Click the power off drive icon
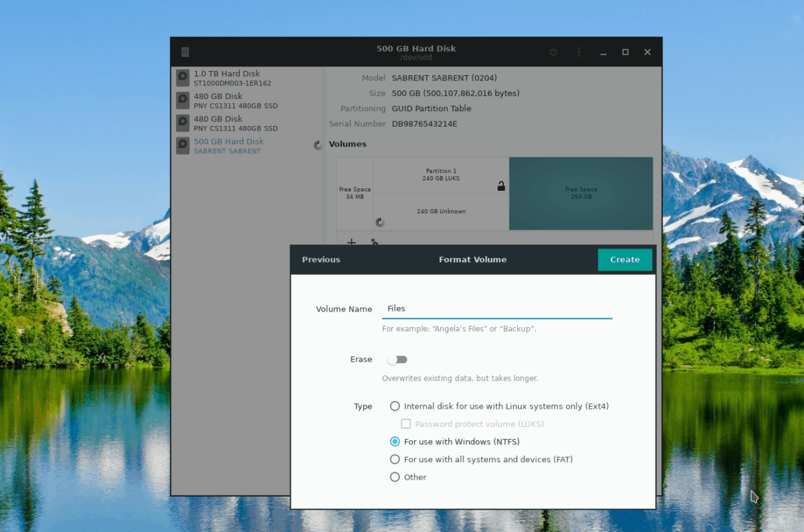The image size is (804, 532). (553, 52)
